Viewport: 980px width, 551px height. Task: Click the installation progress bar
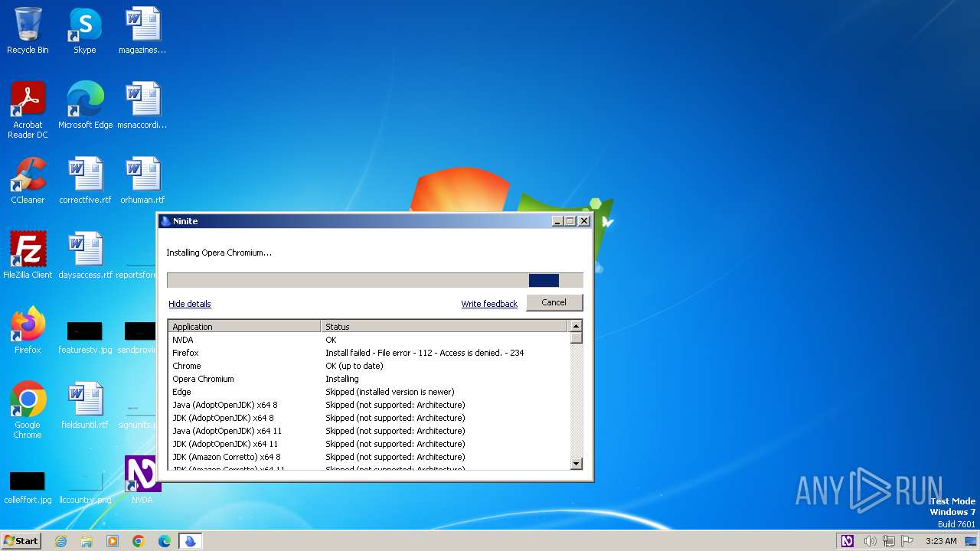pos(375,280)
